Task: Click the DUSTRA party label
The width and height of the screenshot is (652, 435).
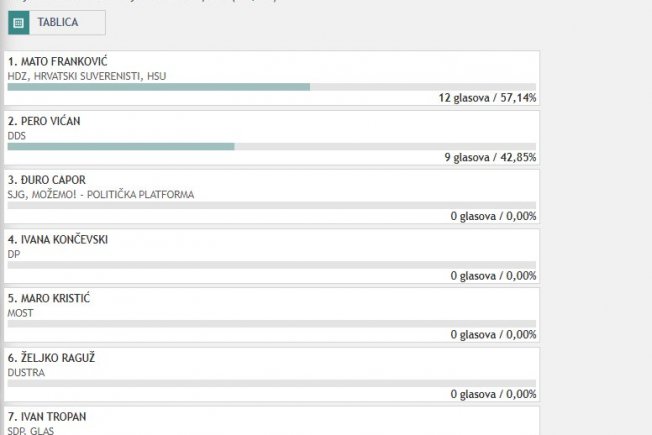Action: coord(26,373)
